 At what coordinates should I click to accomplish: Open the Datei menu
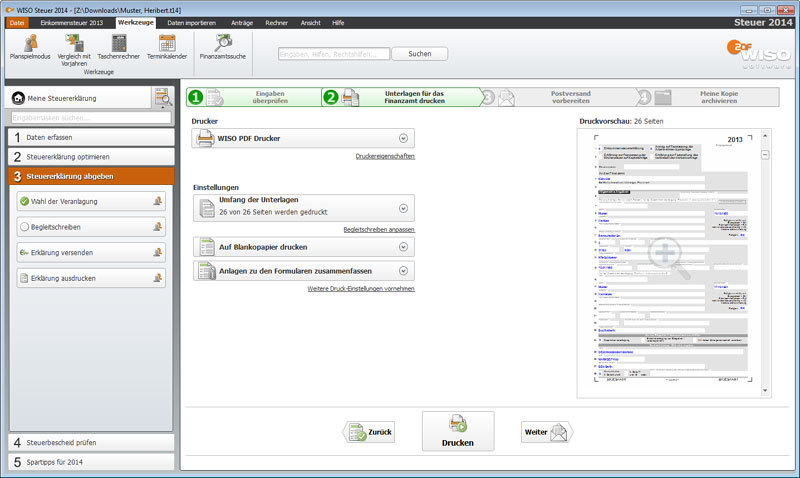pos(17,21)
